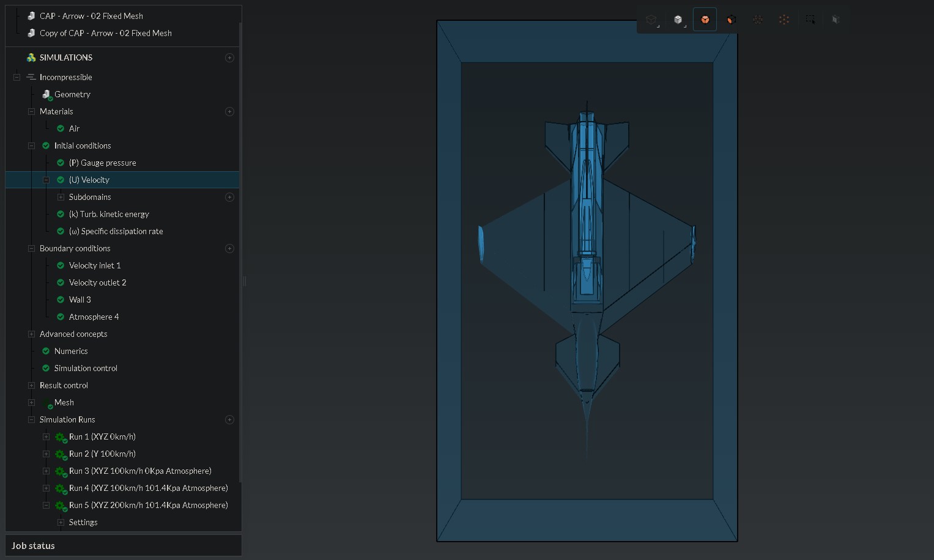This screenshot has height=560, width=934.
Task: Open the view orientation cube dropdown
Action: point(652,20)
